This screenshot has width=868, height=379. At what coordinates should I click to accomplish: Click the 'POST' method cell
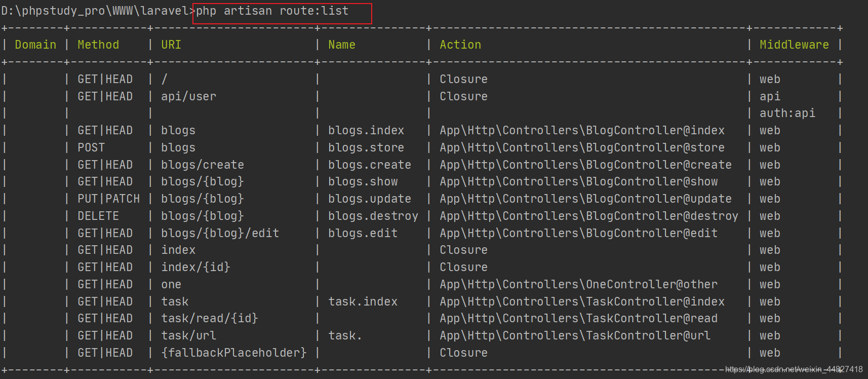(91, 147)
